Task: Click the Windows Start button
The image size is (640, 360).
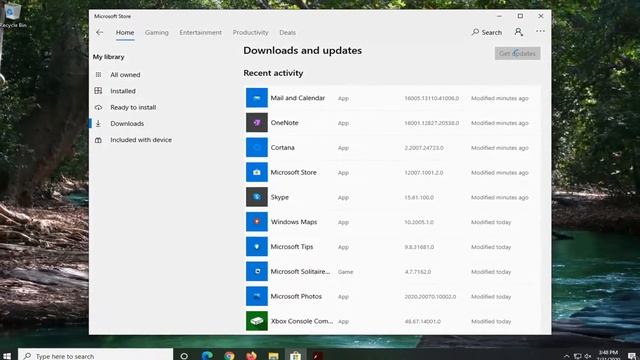Action: 7,356
